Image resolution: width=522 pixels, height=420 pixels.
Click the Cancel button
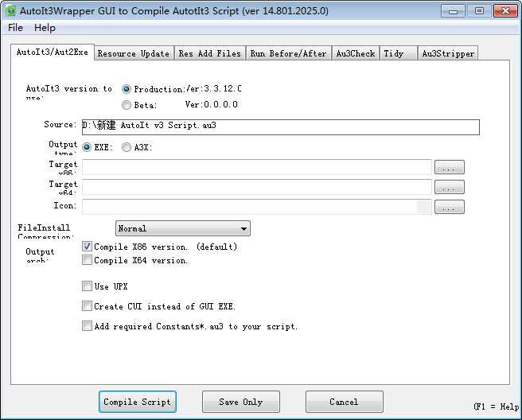[x=345, y=402]
